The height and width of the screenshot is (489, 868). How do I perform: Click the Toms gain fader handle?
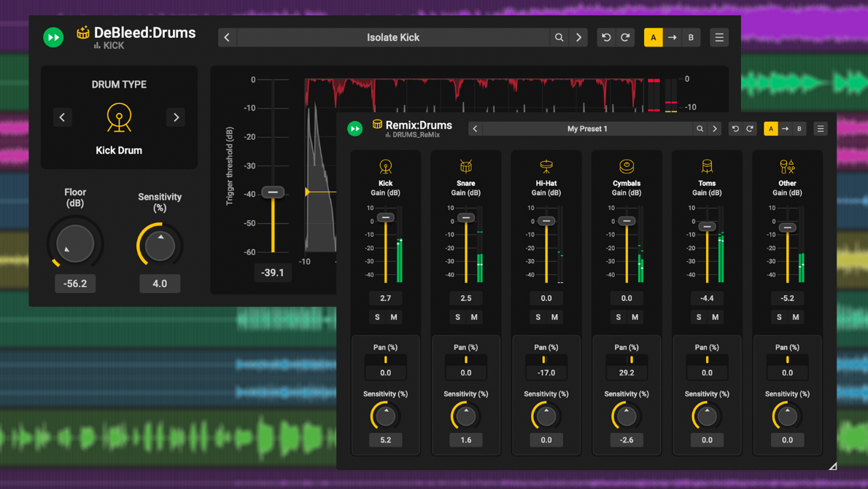707,226
